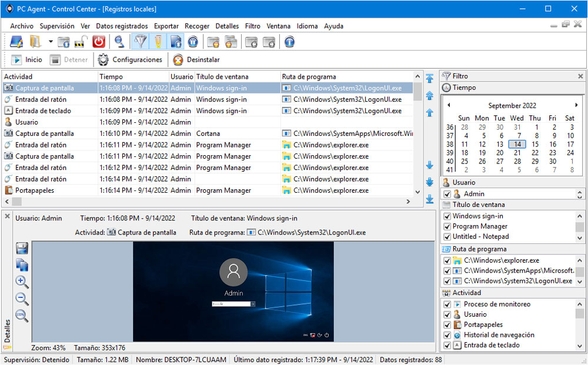Go to previous month in the calendar
The width and height of the screenshot is (588, 365).
click(449, 105)
